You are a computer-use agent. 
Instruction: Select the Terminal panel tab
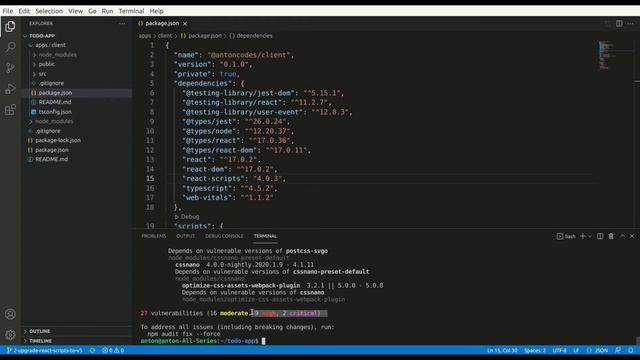[x=265, y=236]
